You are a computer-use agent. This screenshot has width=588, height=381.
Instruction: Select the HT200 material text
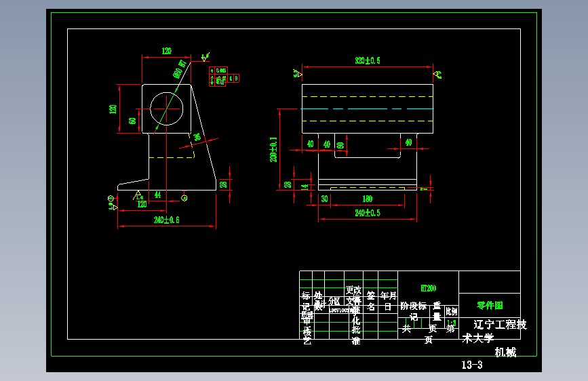point(428,288)
